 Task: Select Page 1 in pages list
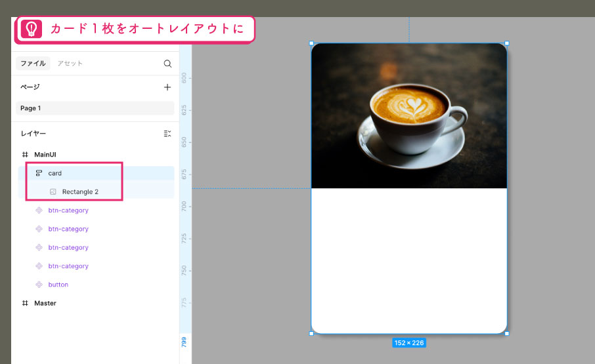(x=95, y=108)
